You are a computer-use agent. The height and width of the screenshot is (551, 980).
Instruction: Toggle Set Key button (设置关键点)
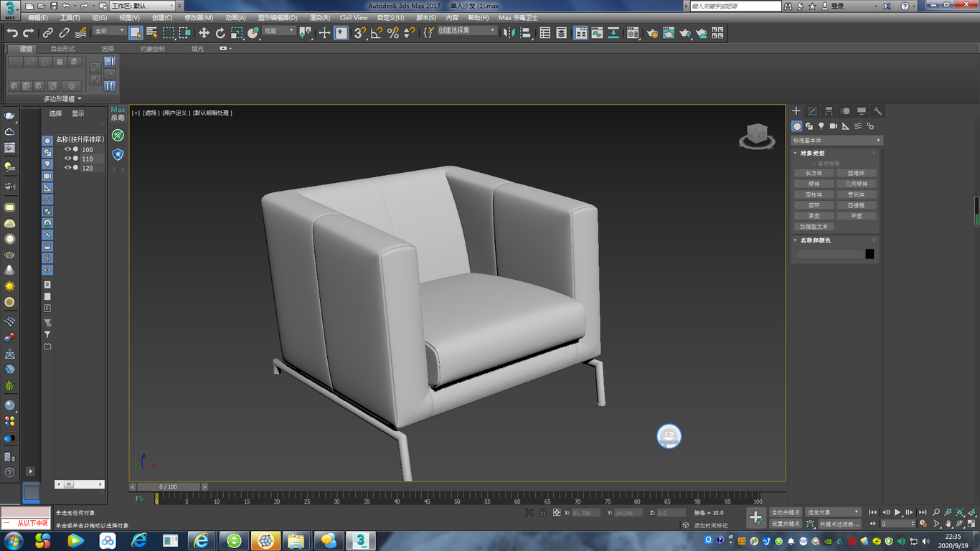(x=786, y=524)
